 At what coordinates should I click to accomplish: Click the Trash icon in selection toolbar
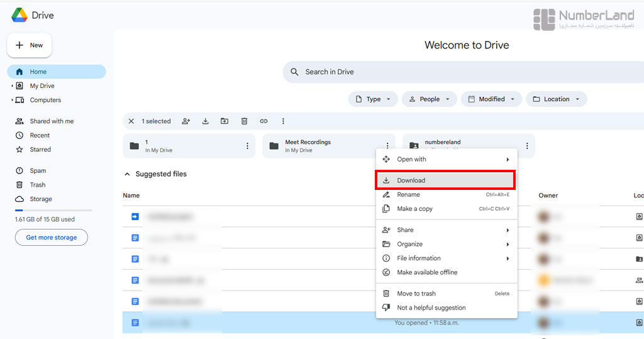point(244,121)
